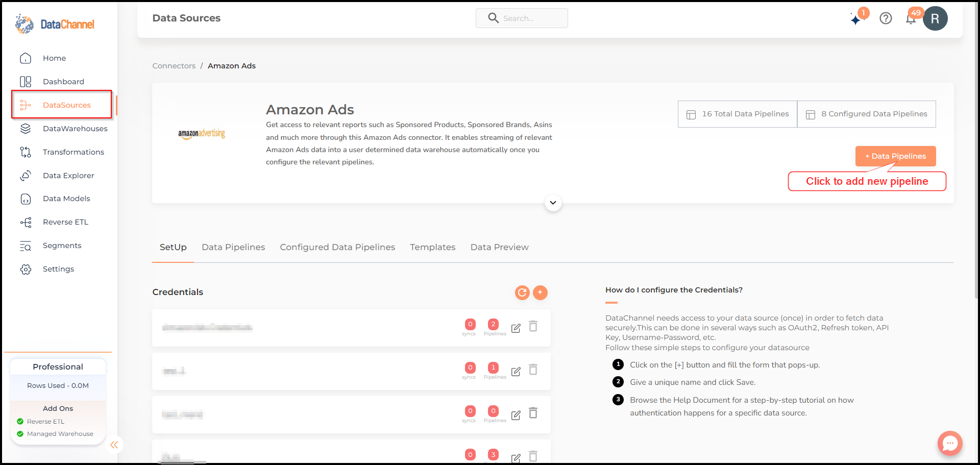
Task: Click the 0 Pipelines count badge
Action: click(493, 411)
